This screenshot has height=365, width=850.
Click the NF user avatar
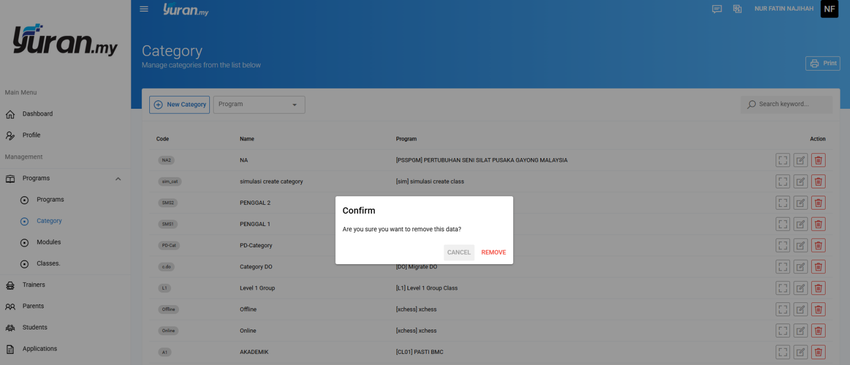point(829,9)
